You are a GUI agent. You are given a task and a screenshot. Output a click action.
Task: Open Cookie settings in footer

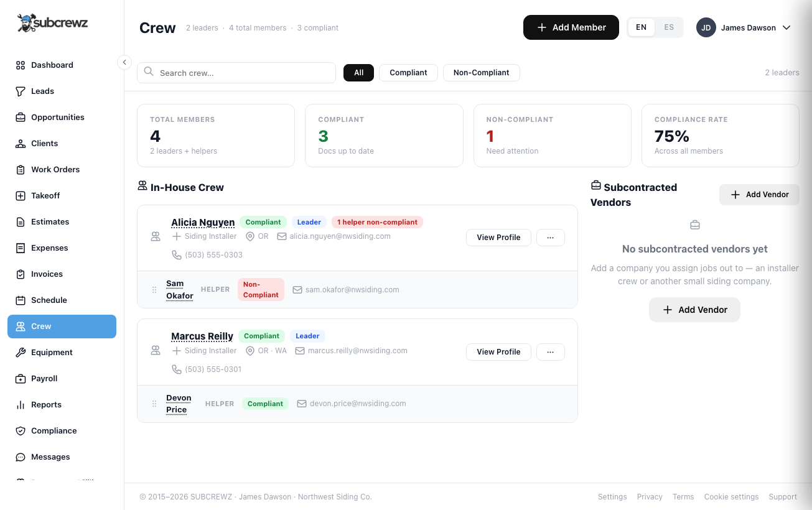[731, 497]
